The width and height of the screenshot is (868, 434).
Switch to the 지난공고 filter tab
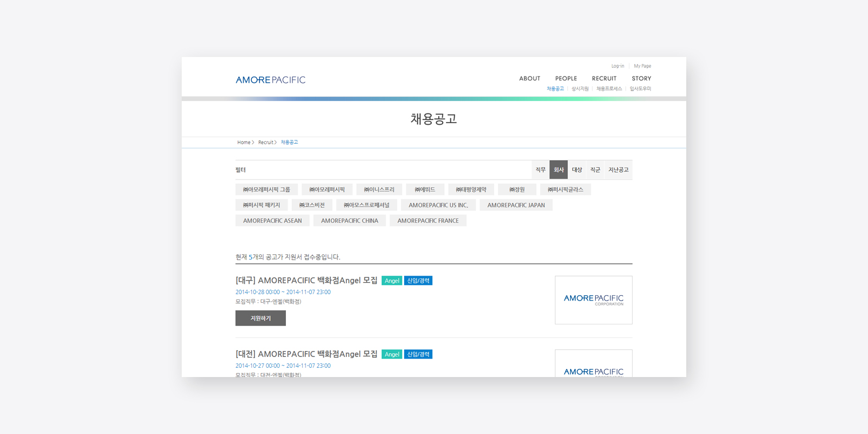pos(618,170)
